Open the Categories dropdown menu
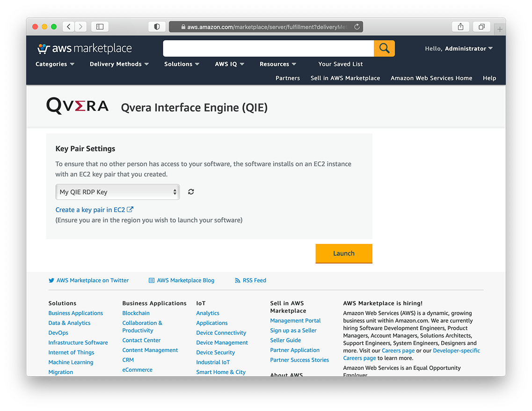The width and height of the screenshot is (532, 411). [x=55, y=64]
